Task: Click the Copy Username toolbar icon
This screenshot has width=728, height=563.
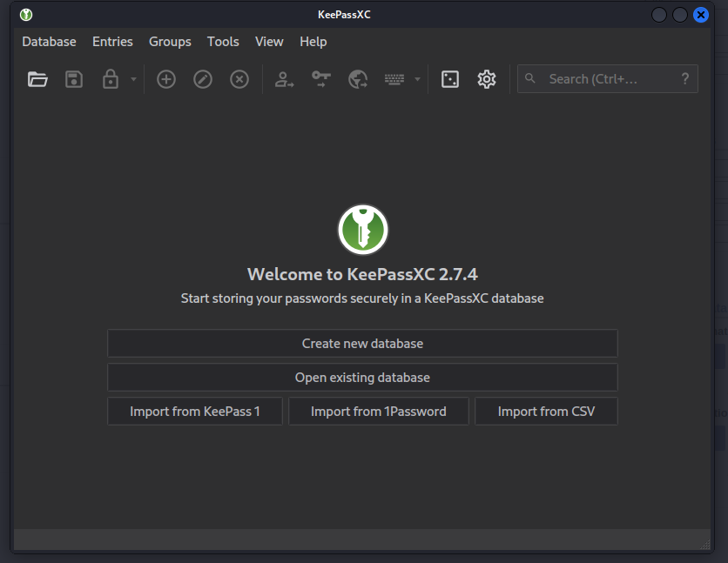Action: (x=285, y=79)
